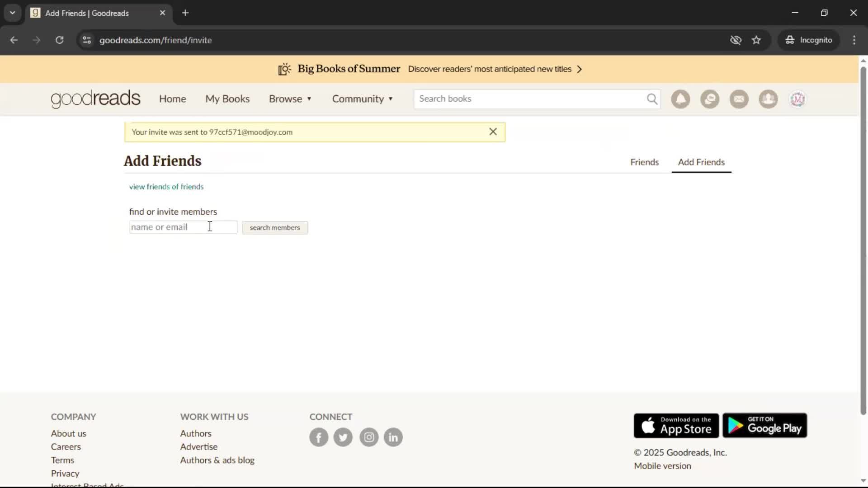Go to Home in the navigation
This screenshot has height=488, width=868.
(172, 99)
